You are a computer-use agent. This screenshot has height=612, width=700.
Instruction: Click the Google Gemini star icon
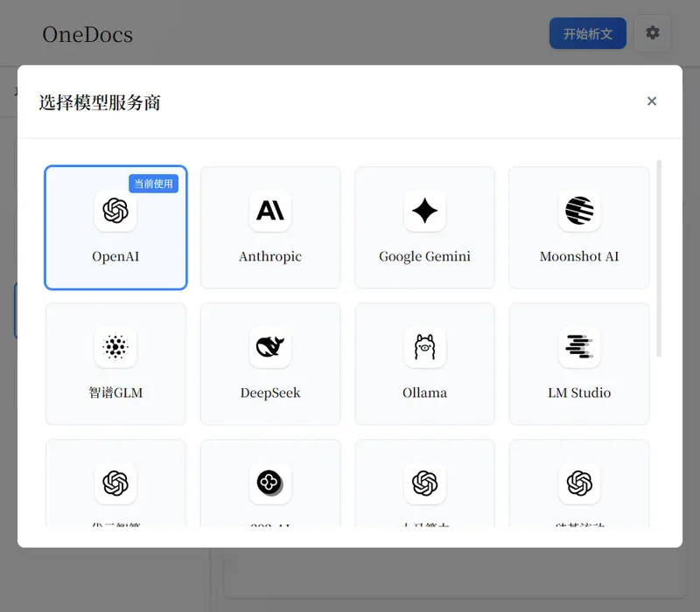click(x=424, y=211)
